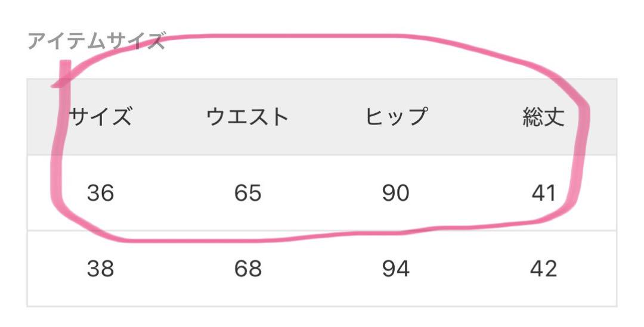Click size value 38
Screen dimensions: 644x327
coord(100,269)
